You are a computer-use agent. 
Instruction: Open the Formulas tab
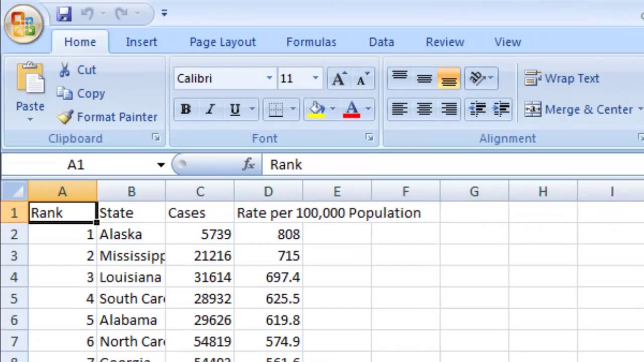pos(311,42)
